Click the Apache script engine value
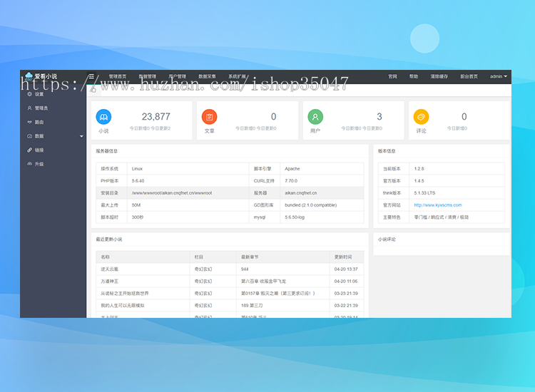The image size is (535, 392). click(292, 169)
